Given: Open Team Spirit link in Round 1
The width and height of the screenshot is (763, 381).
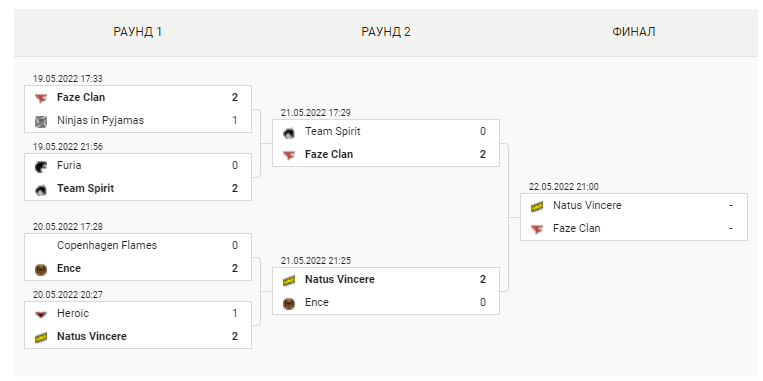Looking at the screenshot, I should pos(85,188).
